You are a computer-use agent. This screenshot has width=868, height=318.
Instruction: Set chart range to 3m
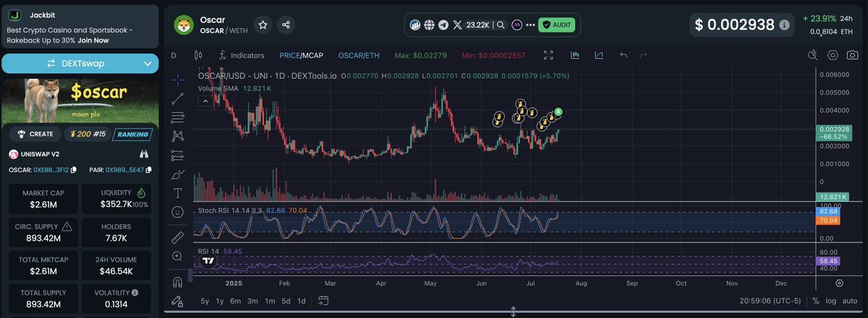tap(252, 301)
